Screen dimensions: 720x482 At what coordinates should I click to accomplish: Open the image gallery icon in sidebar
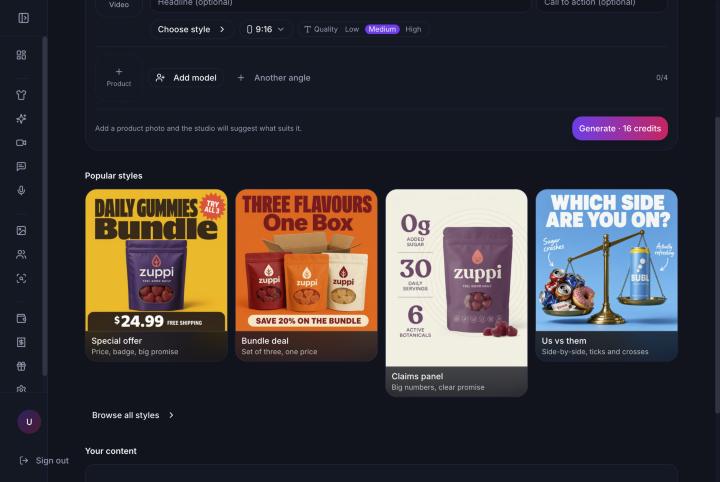tap(21, 230)
